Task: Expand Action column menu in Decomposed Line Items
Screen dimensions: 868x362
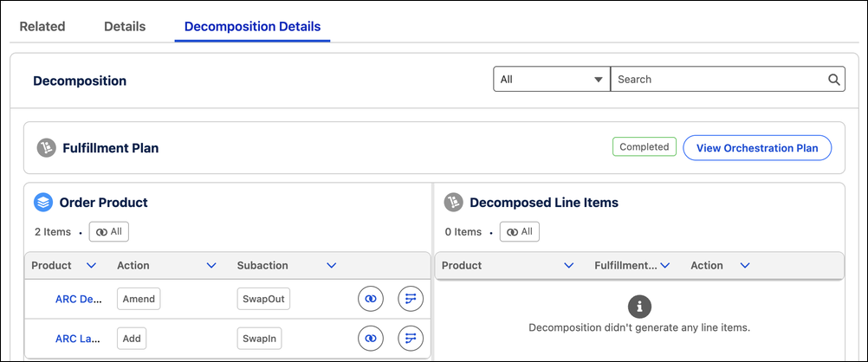Action: (745, 266)
